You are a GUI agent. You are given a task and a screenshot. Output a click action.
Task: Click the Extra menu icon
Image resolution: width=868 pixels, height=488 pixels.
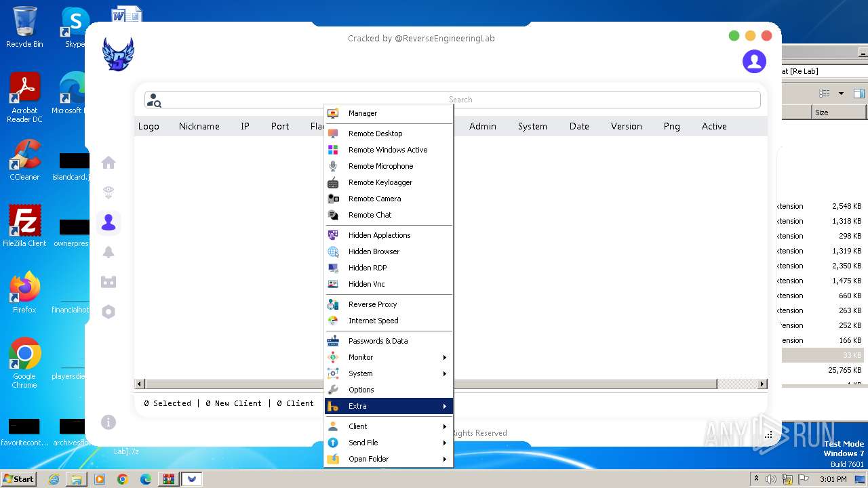[333, 406]
